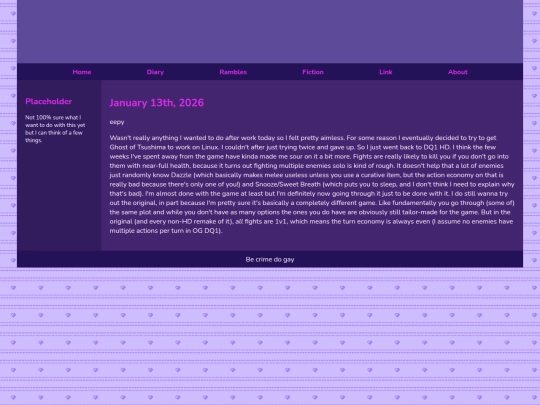Viewport: 540px width, 405px height.
Task: Click the diary paragraph starting 'Wasn't really anything'
Action: coord(312,184)
